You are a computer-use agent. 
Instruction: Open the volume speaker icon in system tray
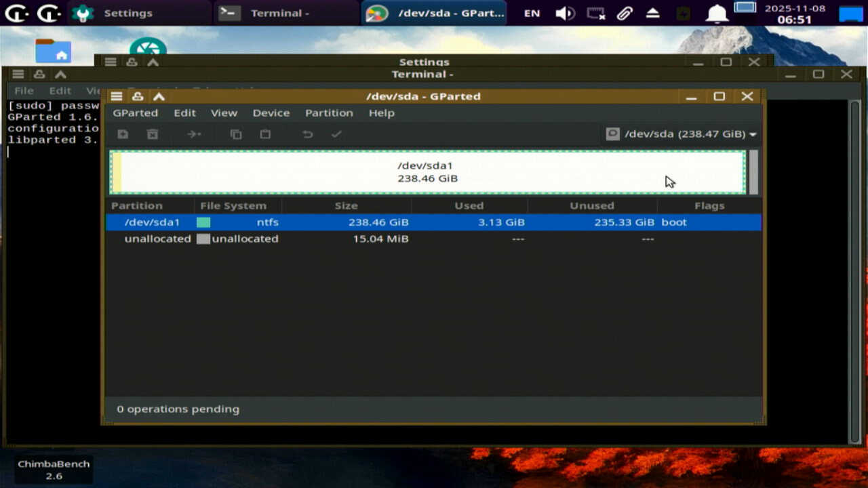pos(564,13)
